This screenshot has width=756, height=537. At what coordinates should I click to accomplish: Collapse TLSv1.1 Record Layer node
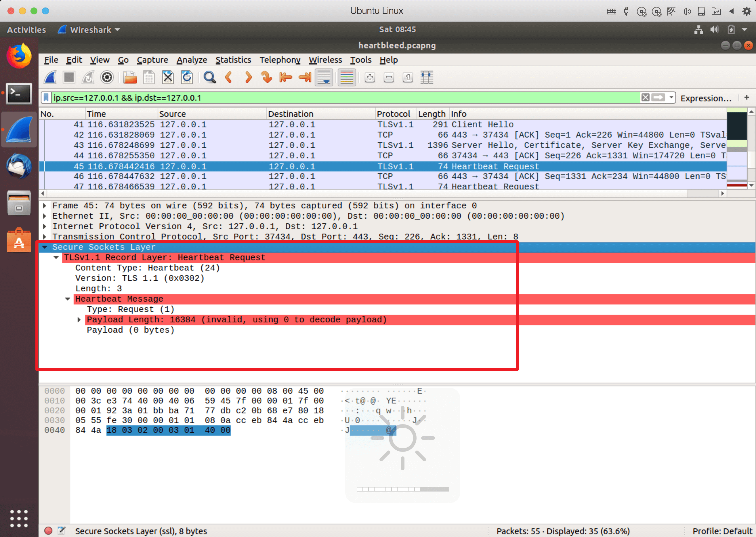56,258
